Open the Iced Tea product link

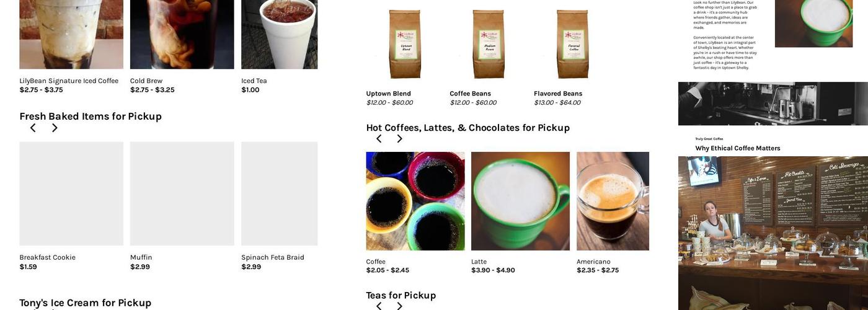(254, 81)
